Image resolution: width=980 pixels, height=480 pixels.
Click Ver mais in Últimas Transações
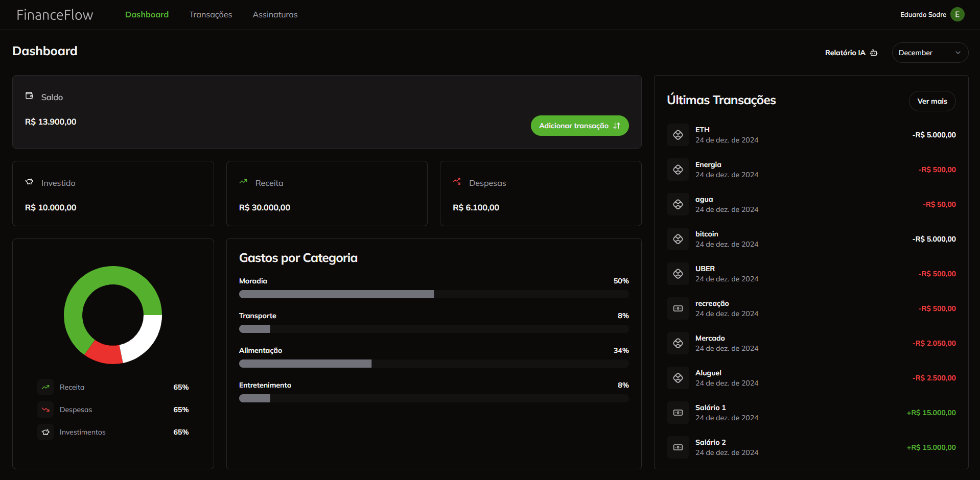932,101
